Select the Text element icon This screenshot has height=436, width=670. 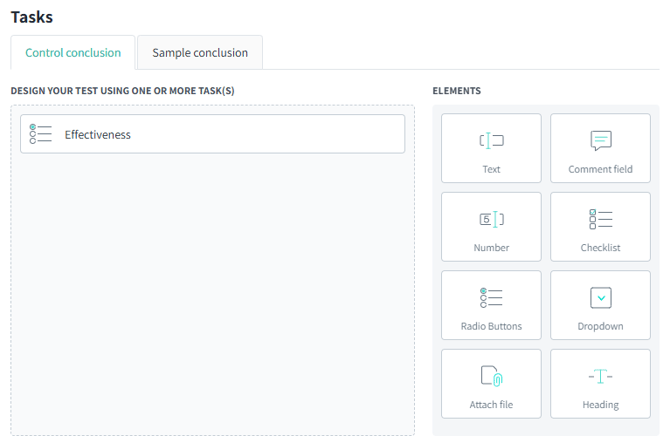tap(491, 141)
